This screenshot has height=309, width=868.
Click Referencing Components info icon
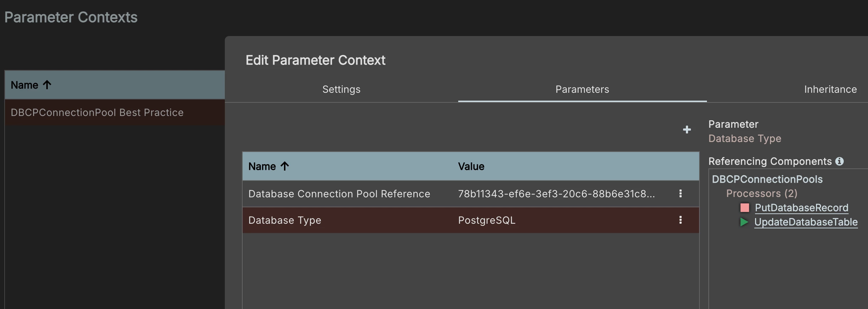[839, 161]
